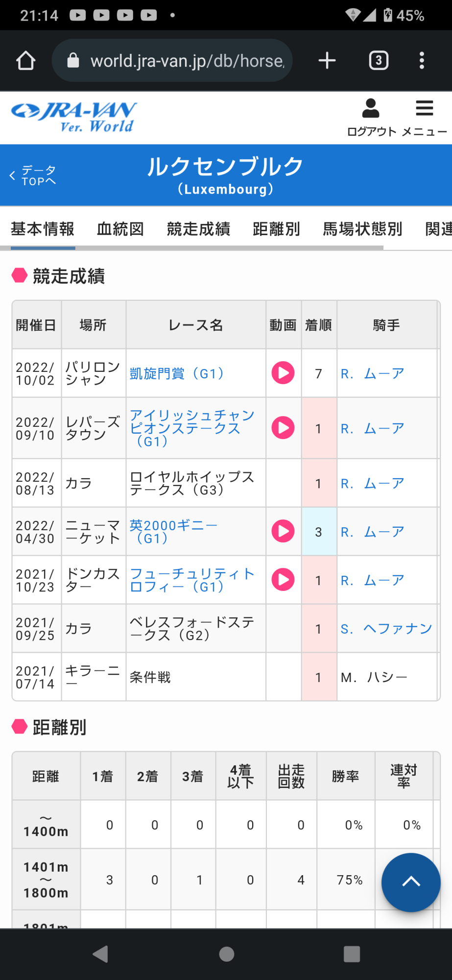The height and width of the screenshot is (980, 452).
Task: Switch to the 競走成績 tab
Action: [x=198, y=229]
